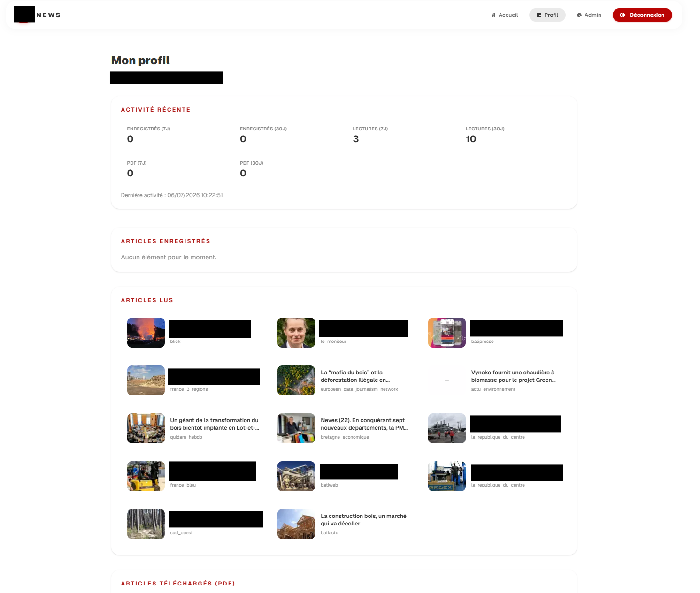The image size is (700, 593).
Task: Click the placeholder thumbnail of actu_environnement article
Action: tap(447, 380)
